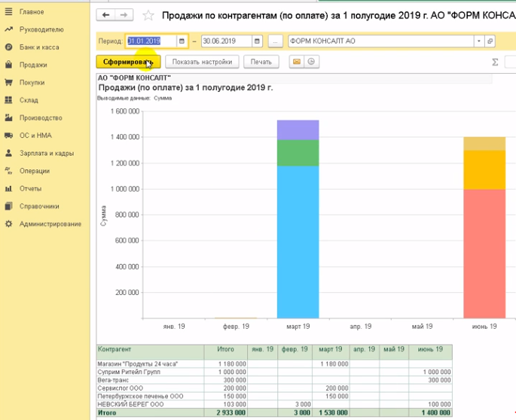Click the period selection ellipsis button

(275, 41)
